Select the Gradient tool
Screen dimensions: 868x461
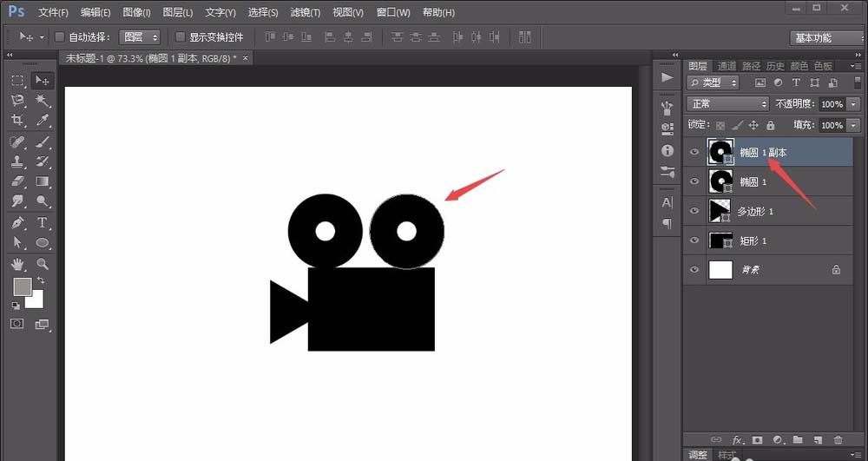coord(43,181)
